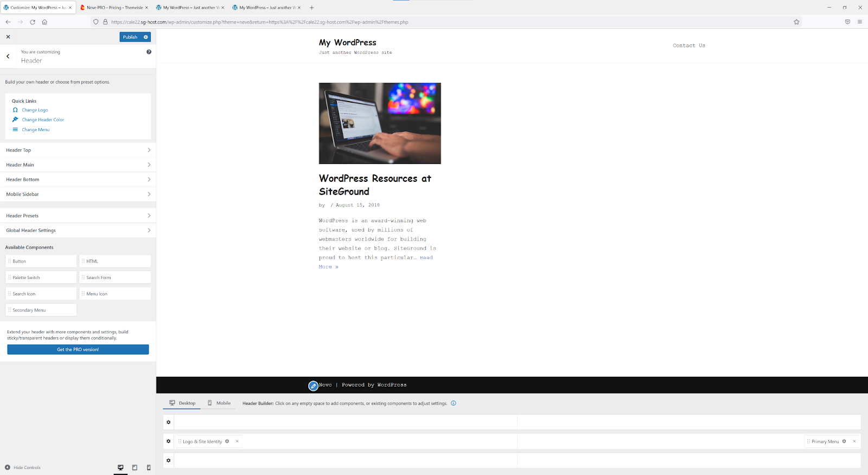868x475 pixels.
Task: Open publish settings gear next to Publish
Action: click(145, 37)
